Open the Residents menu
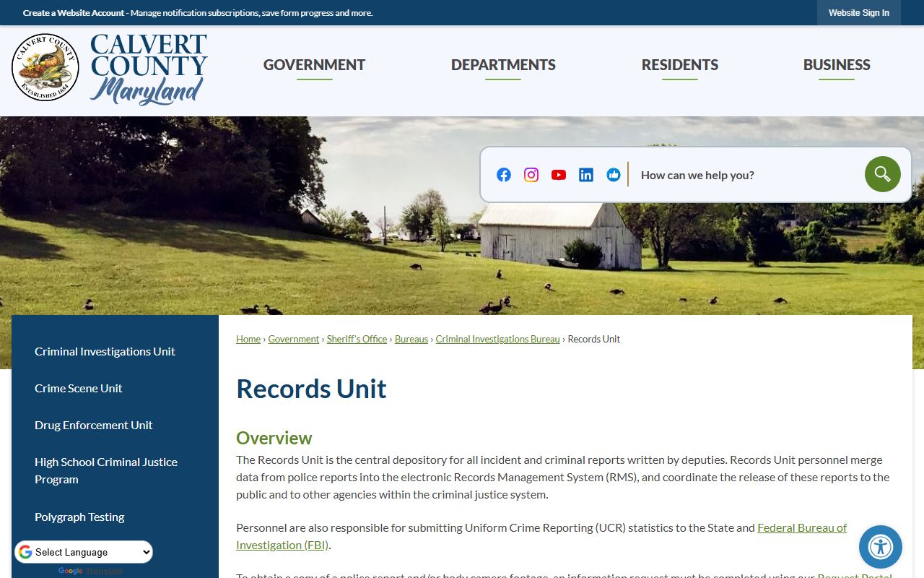Image resolution: width=924 pixels, height=578 pixels. 680,65
